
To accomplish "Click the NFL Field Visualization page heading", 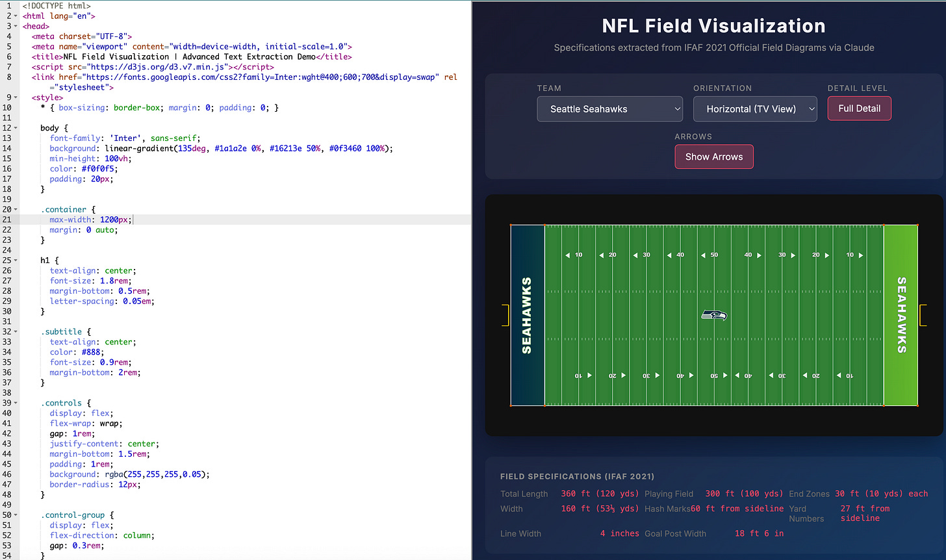I will click(714, 26).
